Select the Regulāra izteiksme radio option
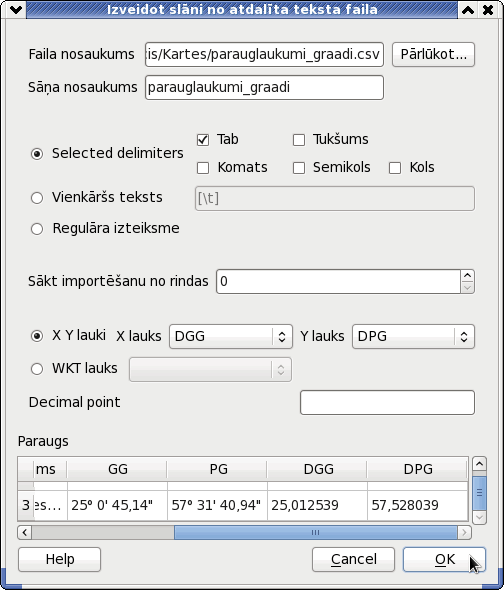The height and width of the screenshot is (590, 504). tap(37, 229)
